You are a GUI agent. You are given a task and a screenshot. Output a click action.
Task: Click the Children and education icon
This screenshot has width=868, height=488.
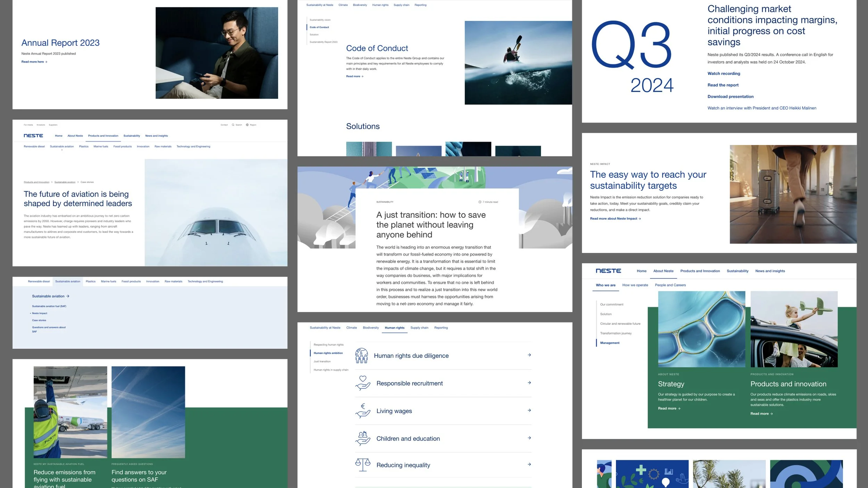pos(363,438)
